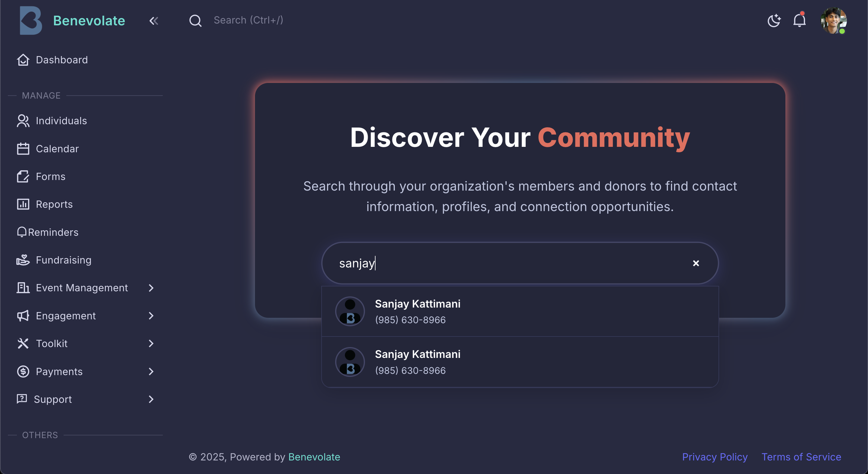
Task: Expand the Payments submenu
Action: 151,371
